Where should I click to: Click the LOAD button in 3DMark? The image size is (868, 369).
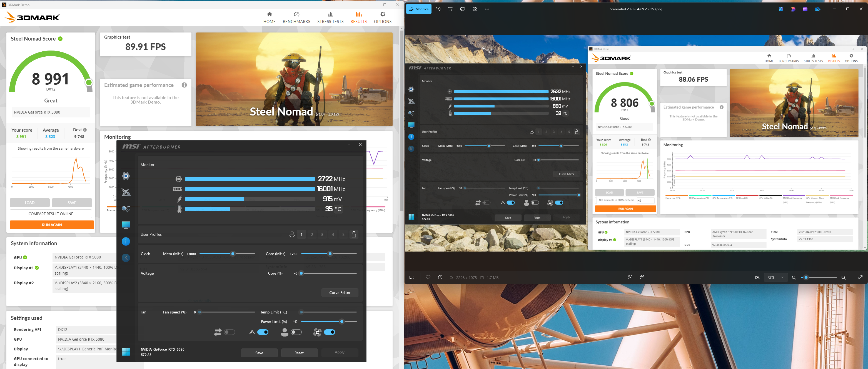coord(30,203)
